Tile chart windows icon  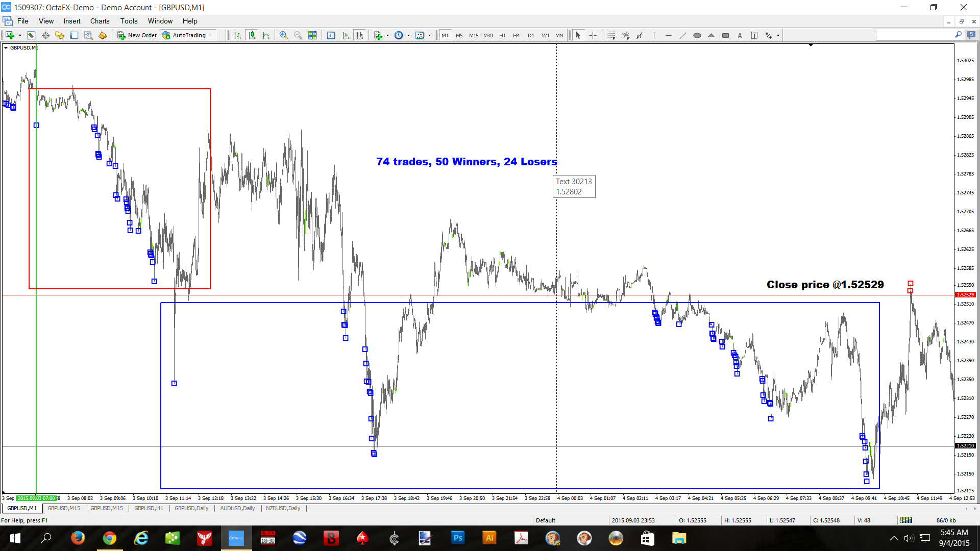(x=312, y=35)
